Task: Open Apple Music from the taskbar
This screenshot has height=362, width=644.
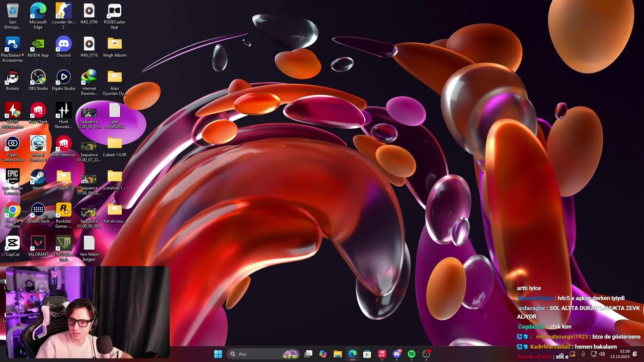Action: (x=382, y=354)
